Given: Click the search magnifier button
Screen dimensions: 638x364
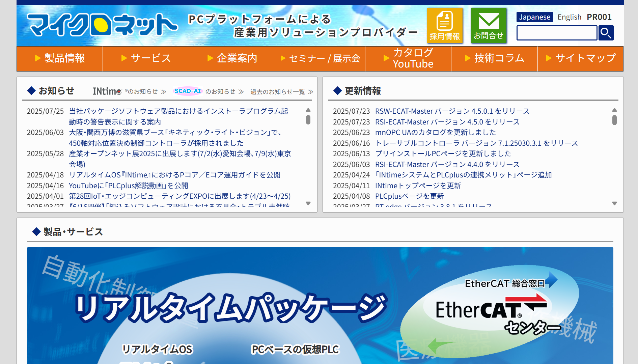Looking at the screenshot, I should click(x=606, y=33).
